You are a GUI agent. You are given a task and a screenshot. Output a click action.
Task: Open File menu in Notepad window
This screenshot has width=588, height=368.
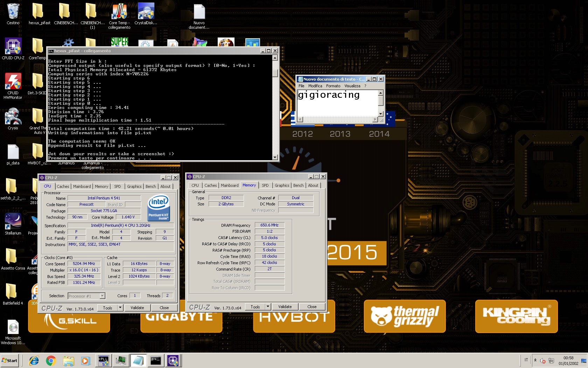pos(301,86)
